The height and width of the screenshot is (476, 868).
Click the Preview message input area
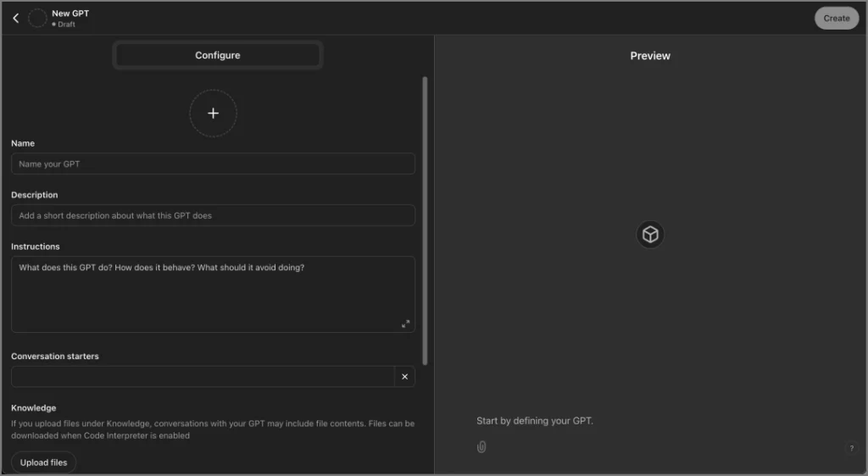(x=653, y=421)
